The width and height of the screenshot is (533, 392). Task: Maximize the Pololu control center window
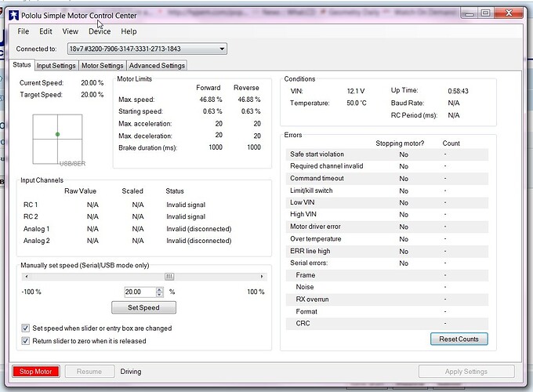pyautogui.click(x=485, y=13)
